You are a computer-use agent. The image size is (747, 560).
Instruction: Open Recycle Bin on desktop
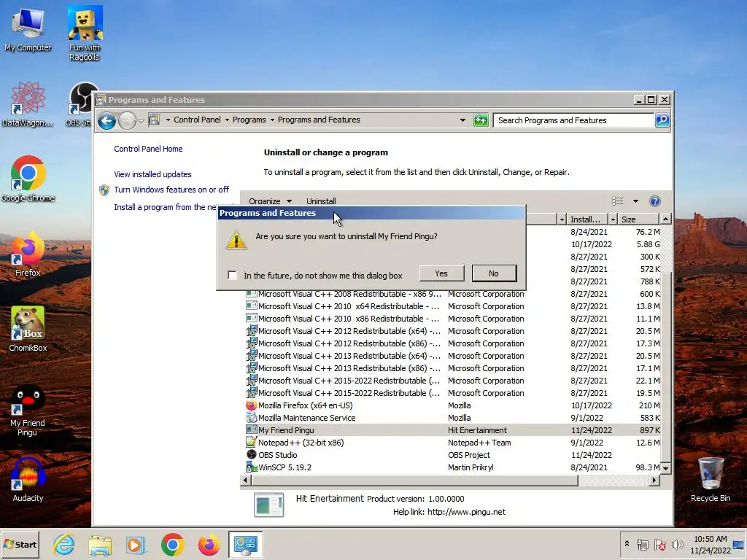click(x=711, y=479)
